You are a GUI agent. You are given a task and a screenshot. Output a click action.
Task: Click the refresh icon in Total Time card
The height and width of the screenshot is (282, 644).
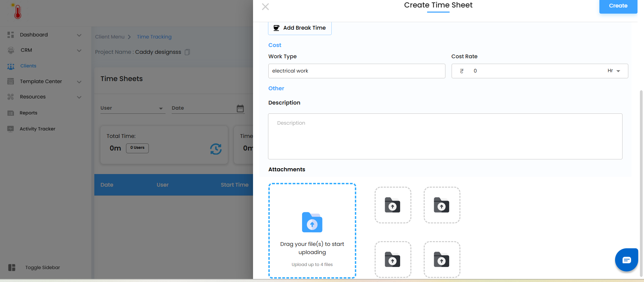tap(216, 148)
